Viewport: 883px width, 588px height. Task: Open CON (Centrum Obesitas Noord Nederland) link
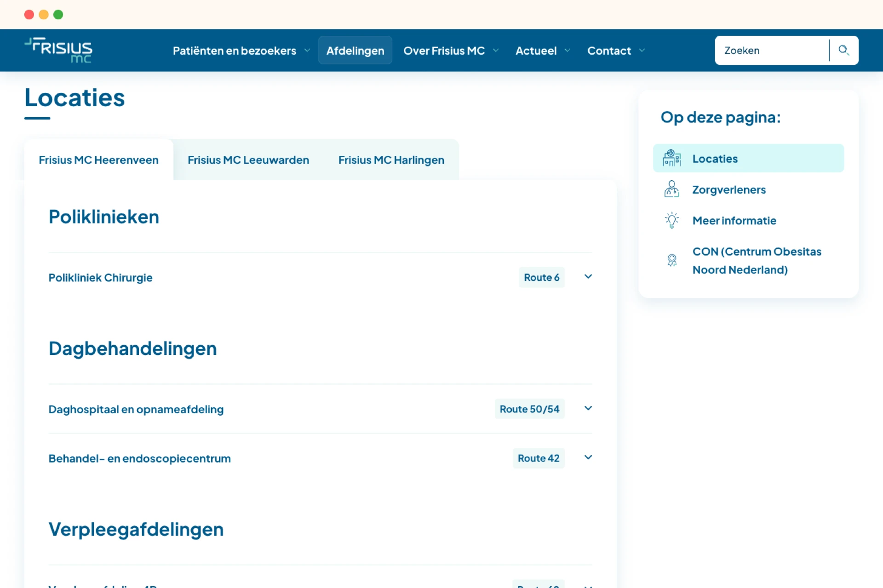757,260
